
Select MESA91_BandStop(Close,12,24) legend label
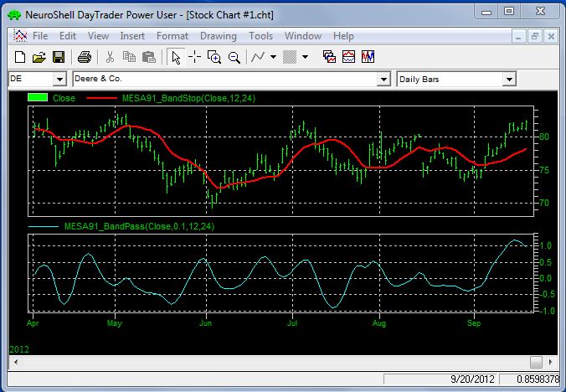(188, 98)
